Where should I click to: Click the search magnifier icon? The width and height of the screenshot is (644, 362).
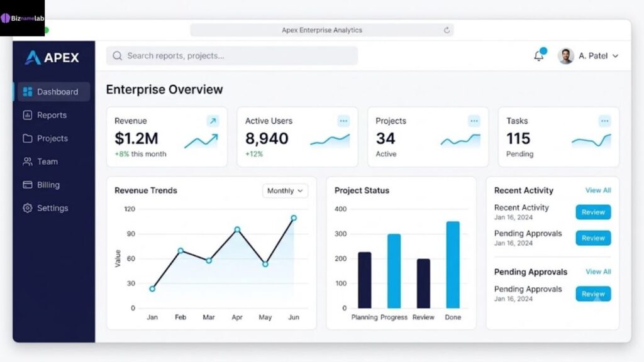pyautogui.click(x=118, y=56)
